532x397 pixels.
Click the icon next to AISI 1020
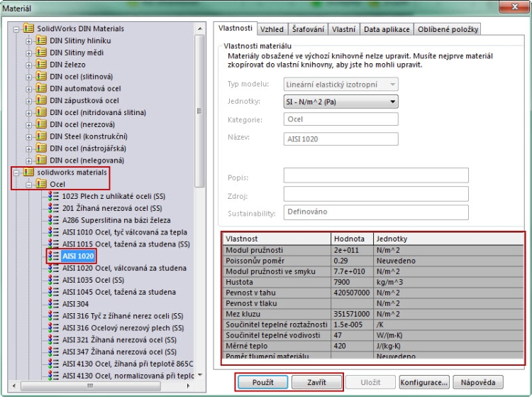tap(54, 256)
